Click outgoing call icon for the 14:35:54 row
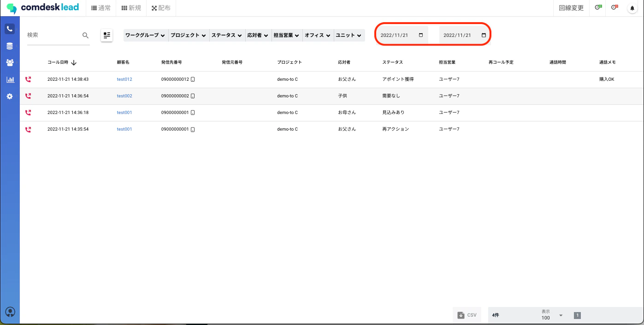The image size is (644, 325). point(28,129)
